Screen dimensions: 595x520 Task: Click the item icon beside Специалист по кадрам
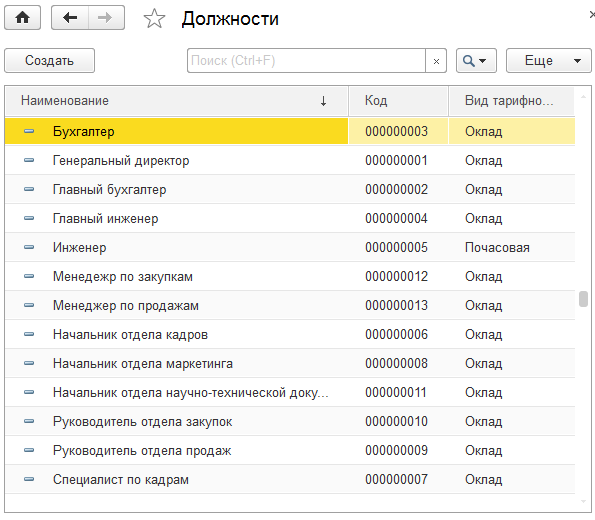pyautogui.click(x=29, y=479)
